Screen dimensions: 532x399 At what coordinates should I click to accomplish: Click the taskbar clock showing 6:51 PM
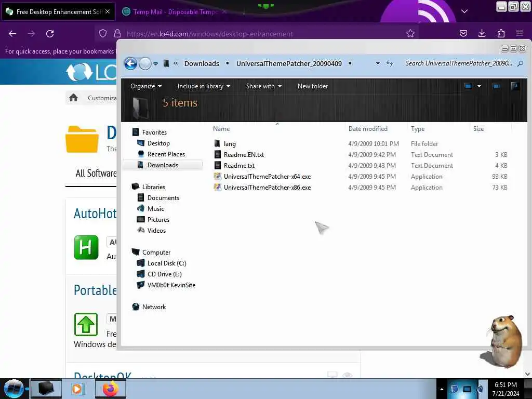pyautogui.click(x=506, y=389)
